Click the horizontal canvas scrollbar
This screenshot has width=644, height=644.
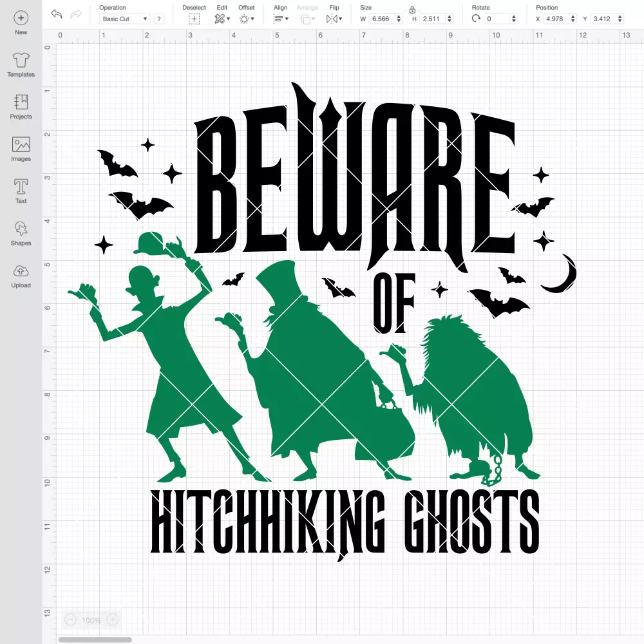pos(95,639)
